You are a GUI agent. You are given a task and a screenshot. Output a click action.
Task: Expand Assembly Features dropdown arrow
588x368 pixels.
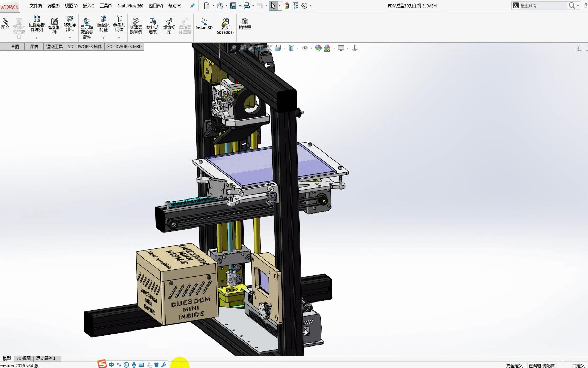pos(103,38)
